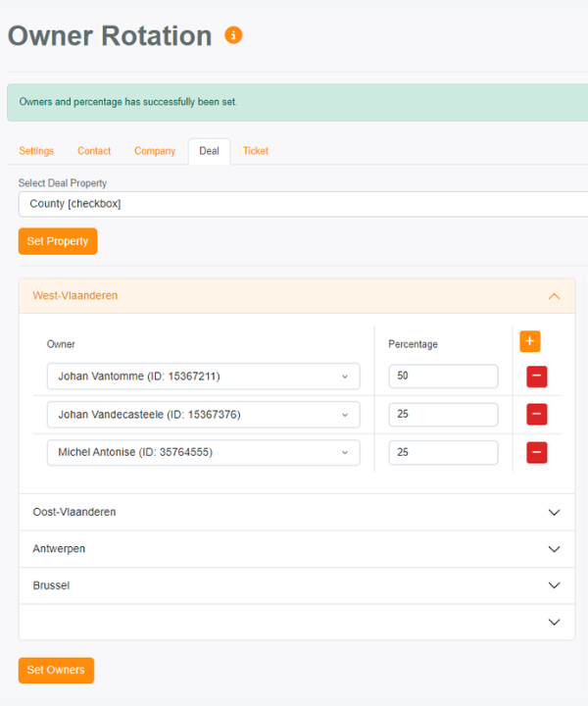Click the orange plus icon to add owner
Image resolution: width=588 pixels, height=706 pixels.
point(529,341)
